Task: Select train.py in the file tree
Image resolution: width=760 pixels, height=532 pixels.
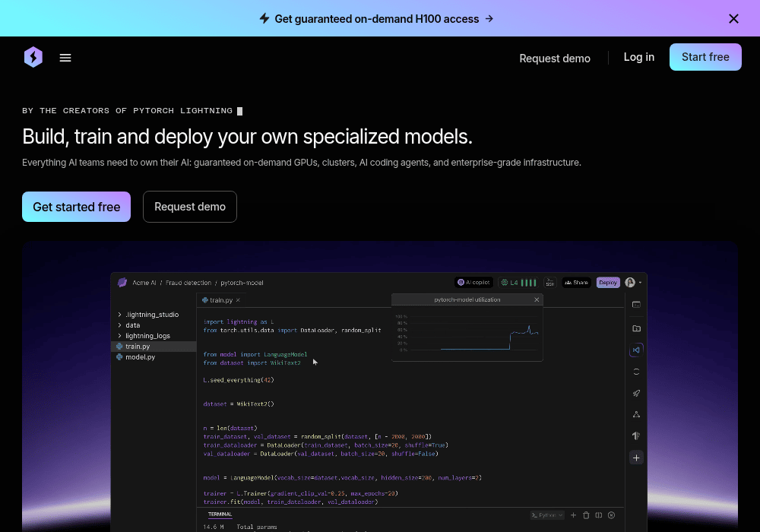Action: click(x=154, y=347)
